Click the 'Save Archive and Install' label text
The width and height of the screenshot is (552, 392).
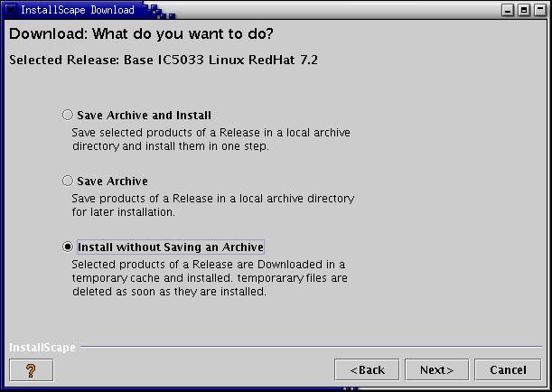coord(144,116)
